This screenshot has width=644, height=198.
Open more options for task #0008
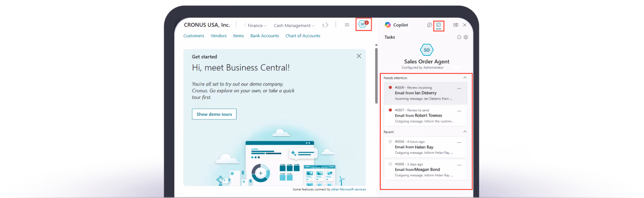click(x=459, y=142)
